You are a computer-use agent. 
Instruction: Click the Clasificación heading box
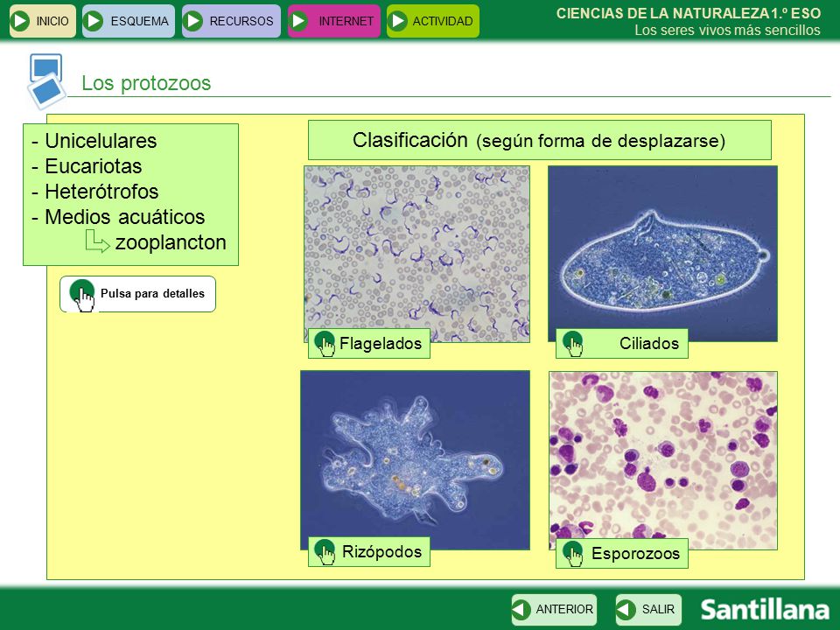point(540,140)
